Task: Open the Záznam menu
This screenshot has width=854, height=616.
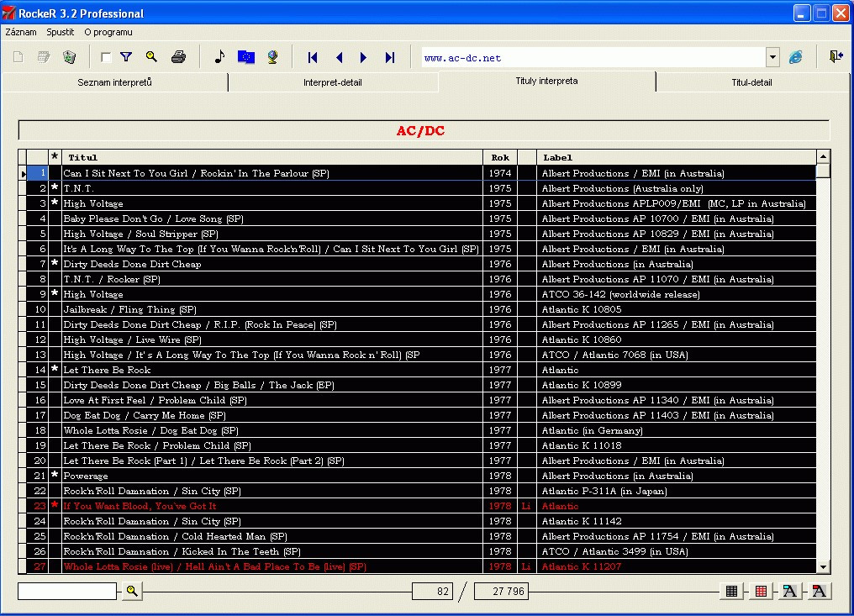Action: pyautogui.click(x=21, y=32)
